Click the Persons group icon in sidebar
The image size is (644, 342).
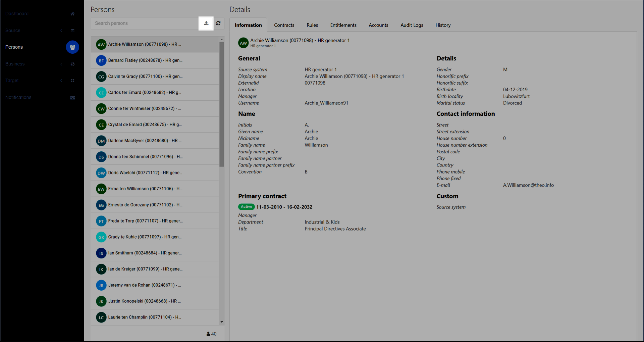point(72,47)
